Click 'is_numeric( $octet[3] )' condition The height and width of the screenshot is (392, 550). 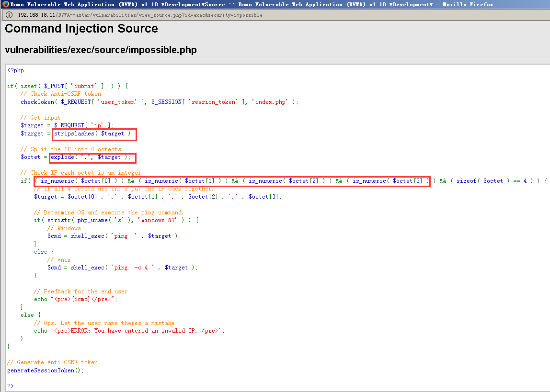[391, 181]
